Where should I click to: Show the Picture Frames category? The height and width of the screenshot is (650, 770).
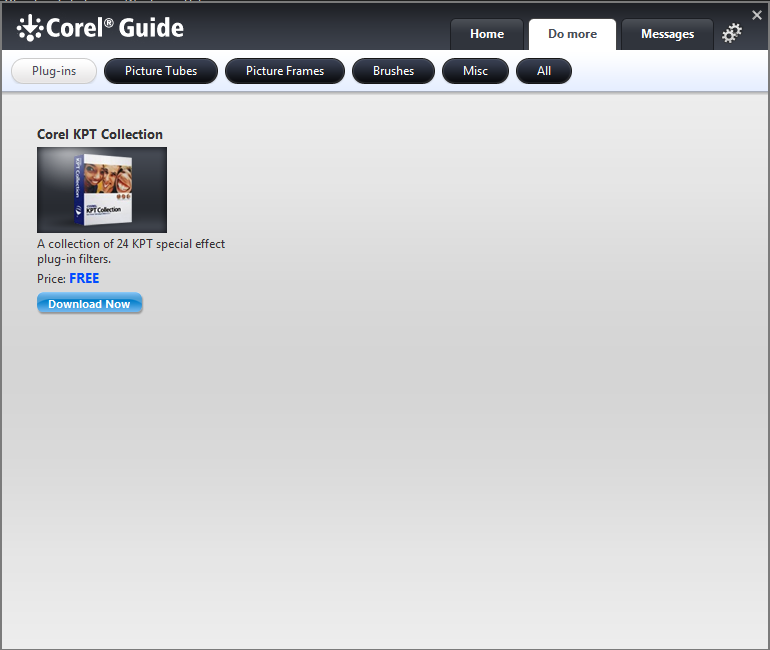point(285,71)
